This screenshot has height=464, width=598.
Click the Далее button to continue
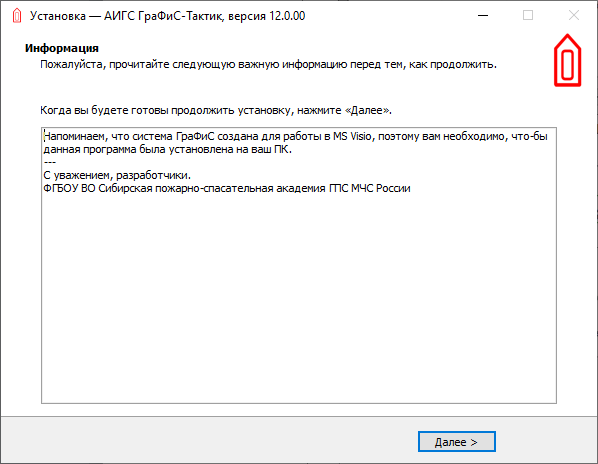tap(457, 442)
